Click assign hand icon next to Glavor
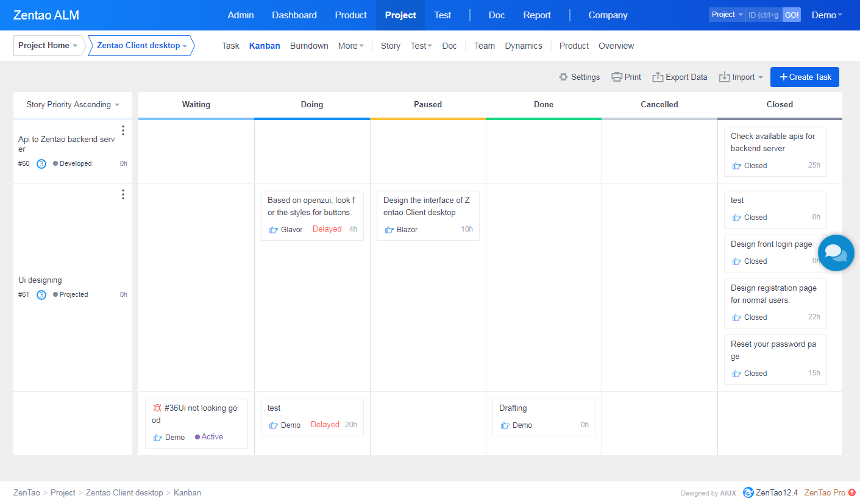Screen dimensions: 860x504 click(274, 230)
